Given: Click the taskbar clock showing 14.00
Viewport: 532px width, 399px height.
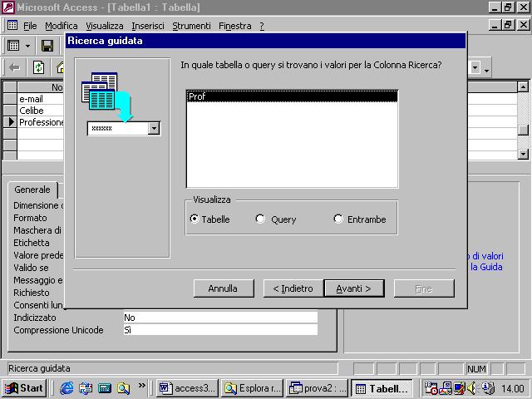Looking at the screenshot, I should [512, 388].
